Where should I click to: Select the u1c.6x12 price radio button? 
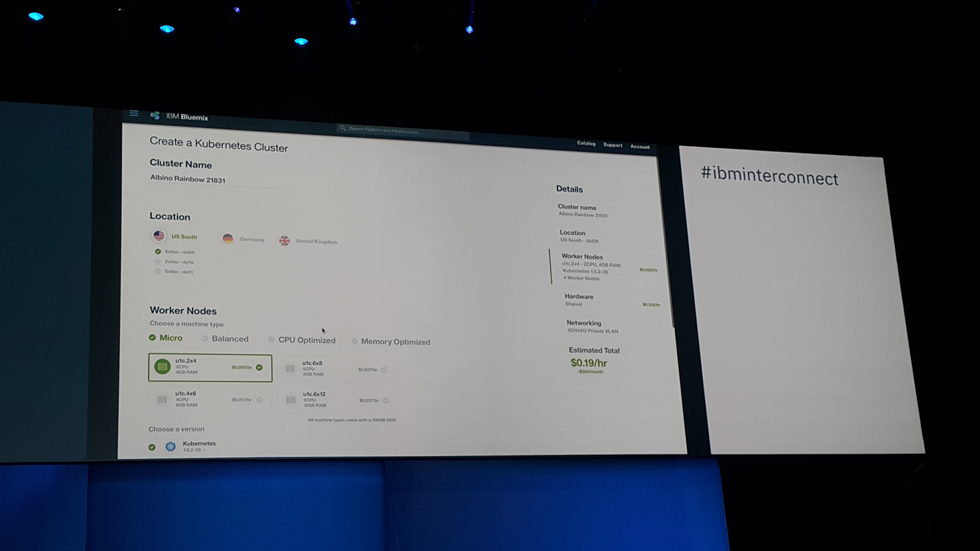tap(385, 400)
